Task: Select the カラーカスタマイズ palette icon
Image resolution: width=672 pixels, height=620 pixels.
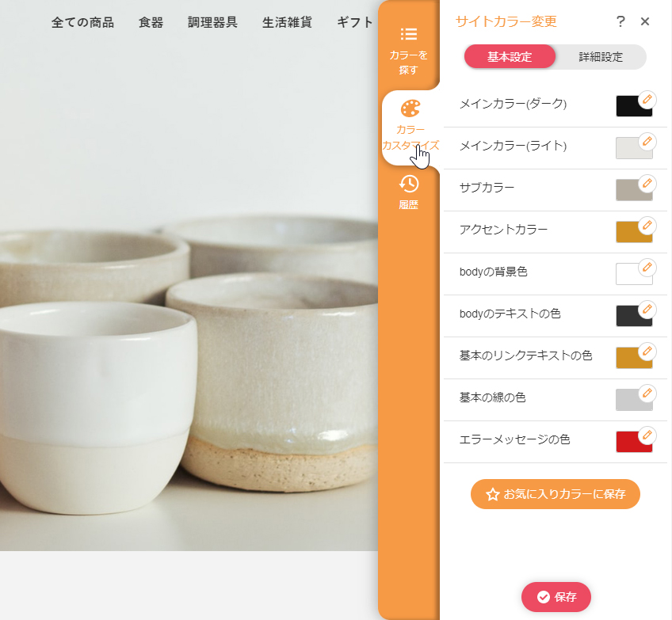Action: point(410,109)
